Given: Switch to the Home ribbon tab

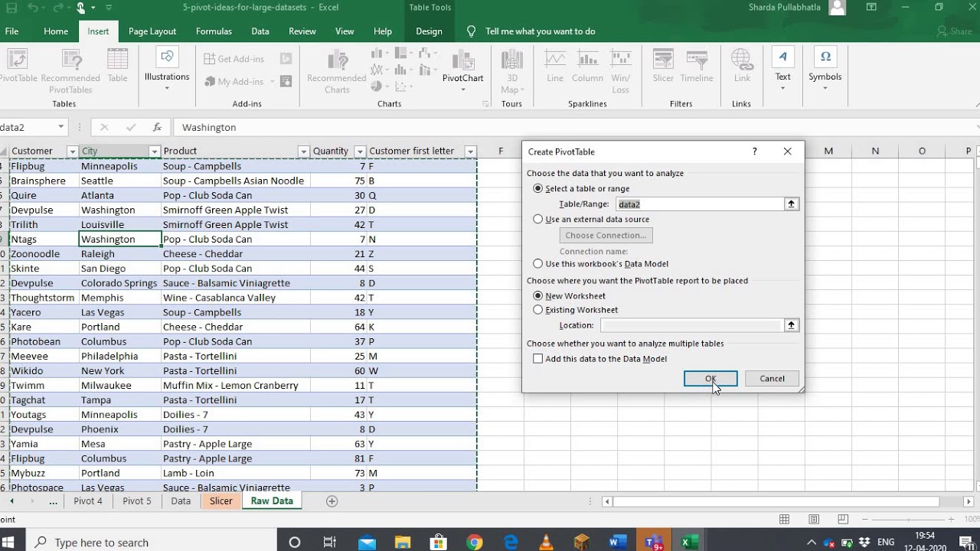Looking at the screenshot, I should click(x=56, y=31).
